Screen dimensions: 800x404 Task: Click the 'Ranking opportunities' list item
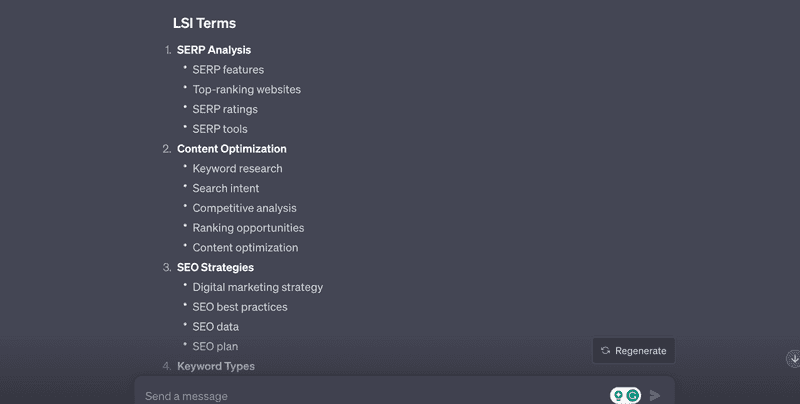point(248,228)
